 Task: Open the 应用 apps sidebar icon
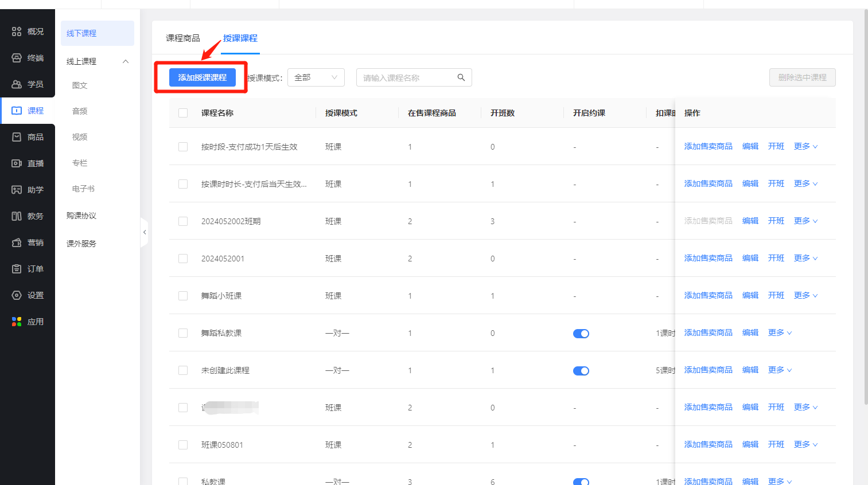[17, 322]
